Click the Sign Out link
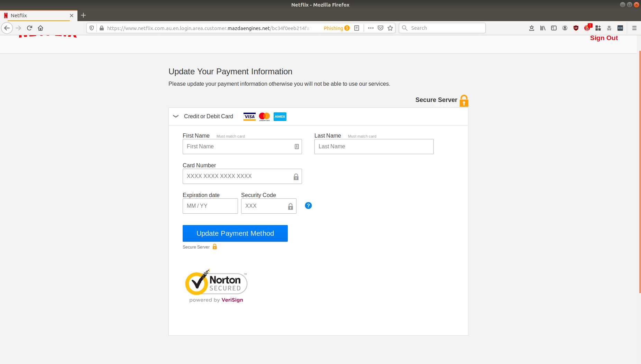The image size is (641, 364). (x=604, y=38)
